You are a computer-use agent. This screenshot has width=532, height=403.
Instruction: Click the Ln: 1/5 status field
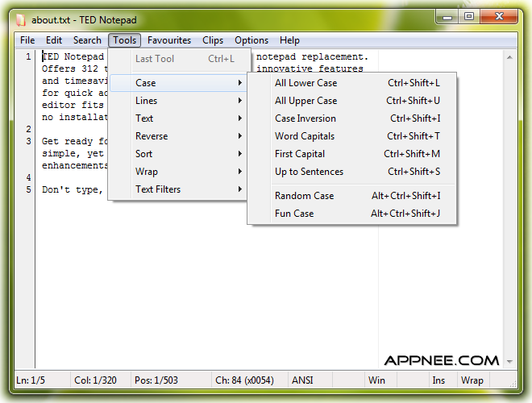[42, 380]
